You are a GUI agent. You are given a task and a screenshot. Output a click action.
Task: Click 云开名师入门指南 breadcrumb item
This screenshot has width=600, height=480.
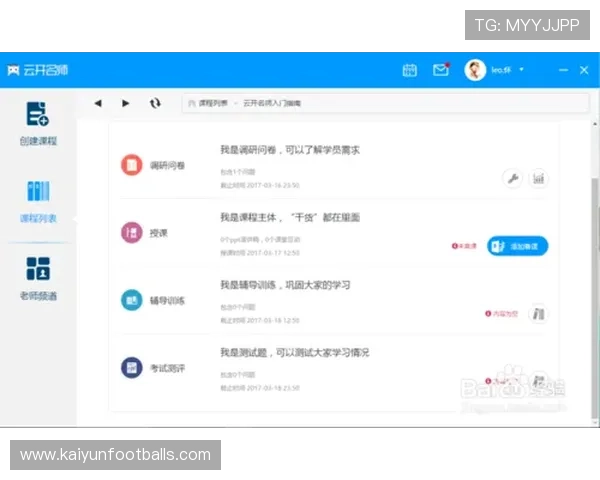[272, 103]
